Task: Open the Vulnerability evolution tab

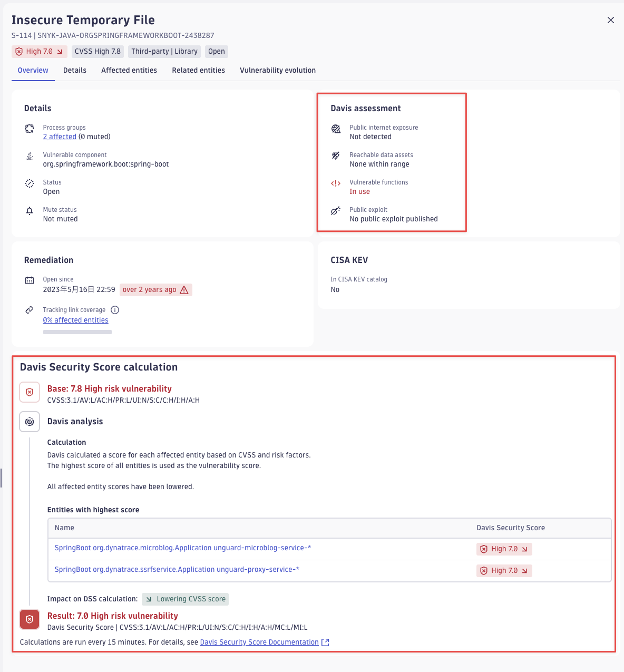Action: tap(278, 70)
